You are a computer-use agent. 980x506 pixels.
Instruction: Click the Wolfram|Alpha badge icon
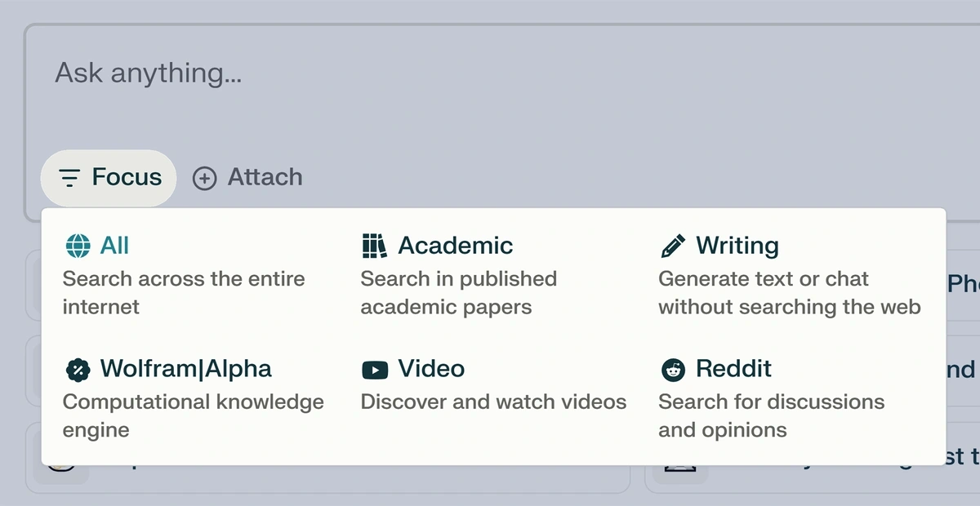pos(78,369)
